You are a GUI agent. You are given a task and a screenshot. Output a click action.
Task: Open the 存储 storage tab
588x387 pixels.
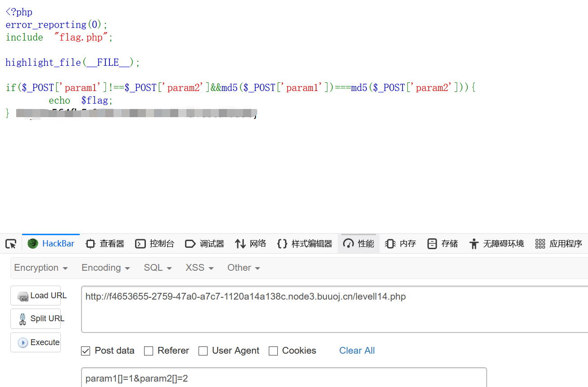pos(443,244)
